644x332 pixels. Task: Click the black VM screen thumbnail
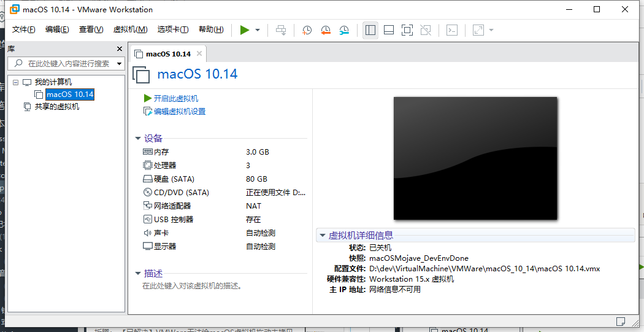tap(475, 158)
